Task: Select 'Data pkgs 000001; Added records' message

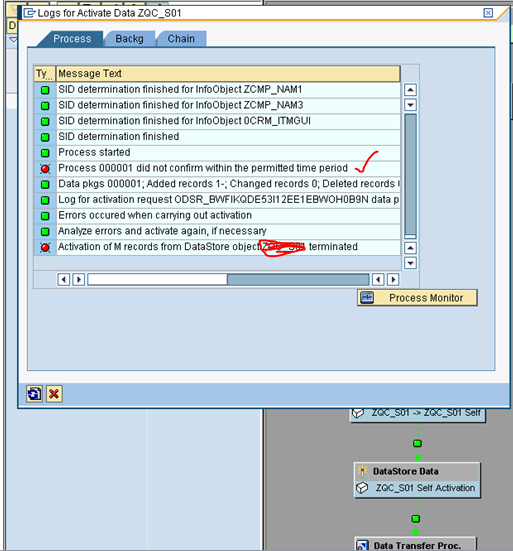Action: [228, 184]
